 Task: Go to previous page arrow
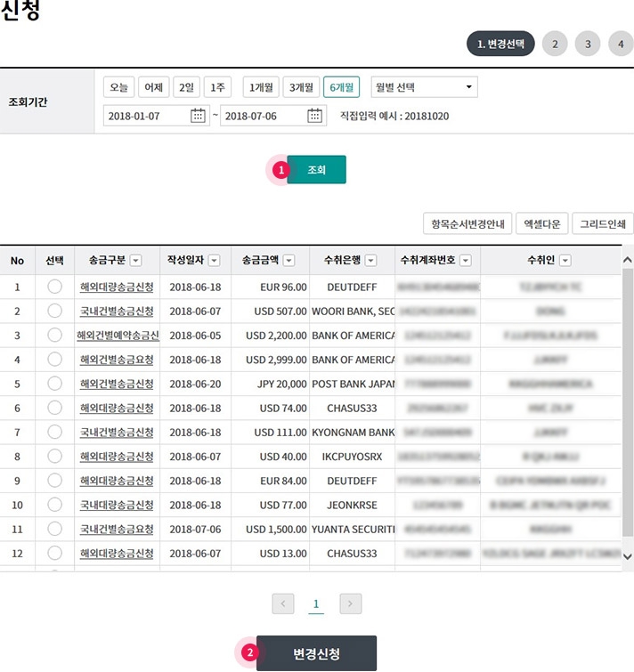[x=283, y=604]
